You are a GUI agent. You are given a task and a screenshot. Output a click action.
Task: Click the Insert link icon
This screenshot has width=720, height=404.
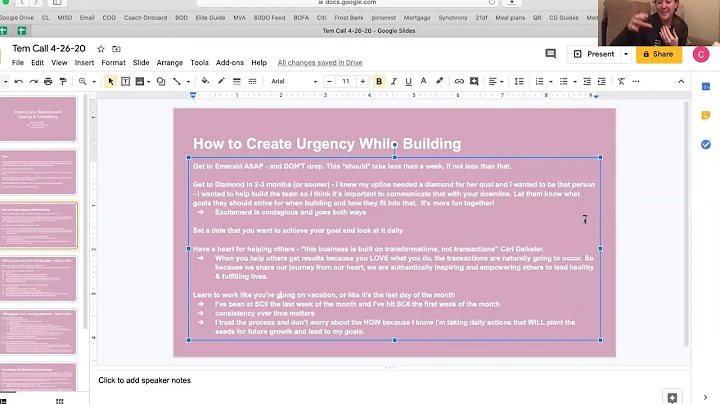459,81
